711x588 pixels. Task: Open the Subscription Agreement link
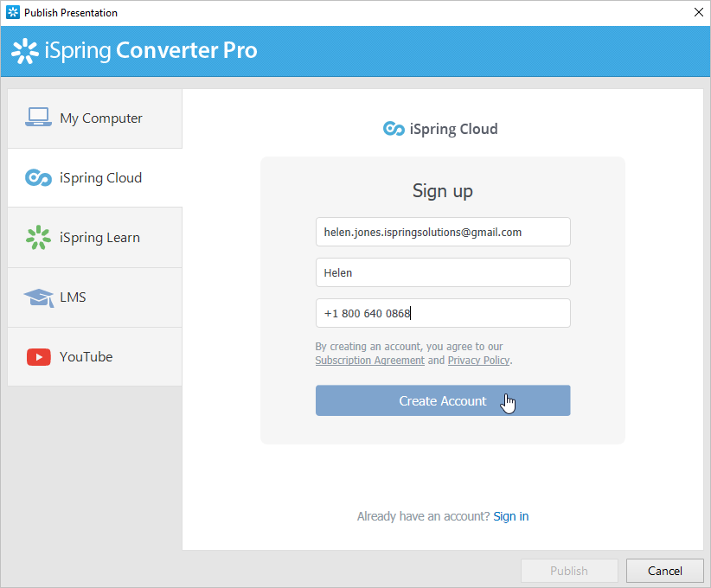coord(370,361)
